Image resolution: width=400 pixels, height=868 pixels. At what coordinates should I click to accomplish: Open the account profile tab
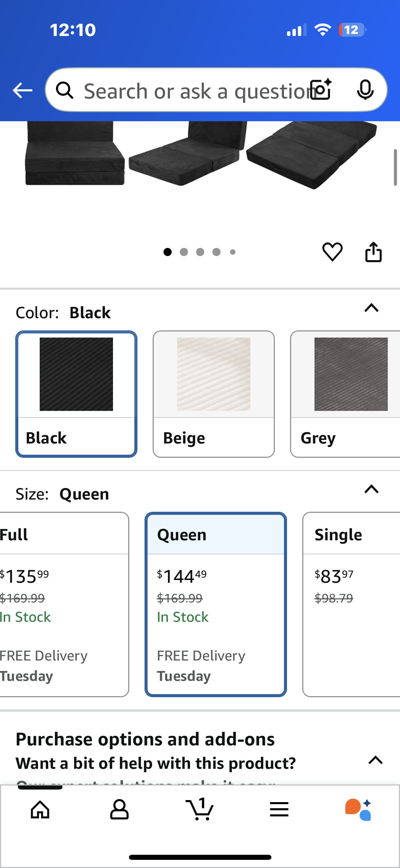tap(119, 810)
